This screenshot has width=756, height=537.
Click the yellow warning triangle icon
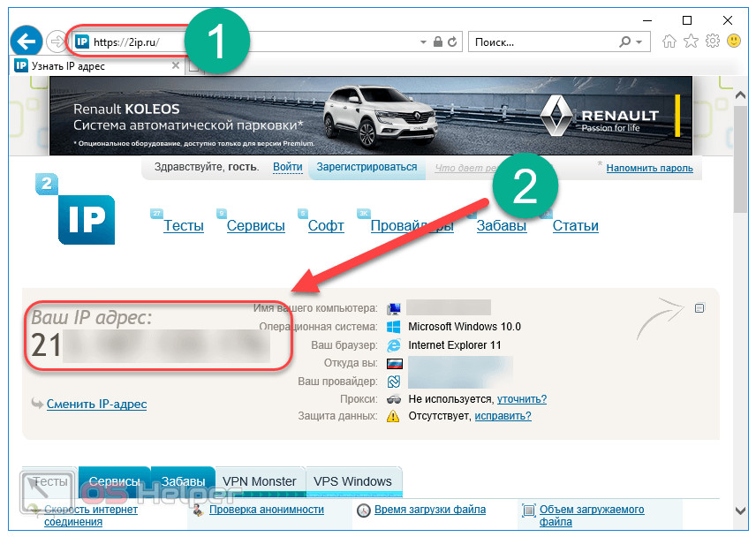393,416
